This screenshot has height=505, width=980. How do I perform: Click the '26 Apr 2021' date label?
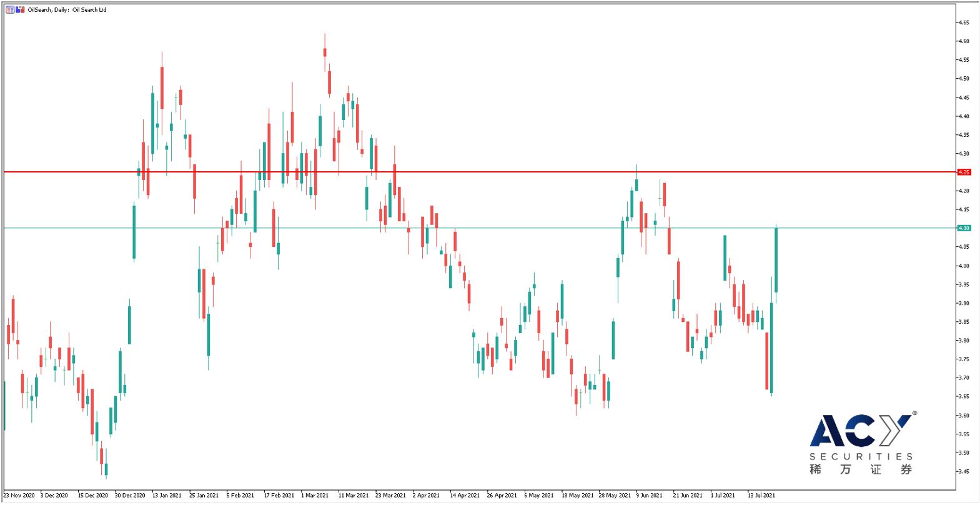[502, 496]
